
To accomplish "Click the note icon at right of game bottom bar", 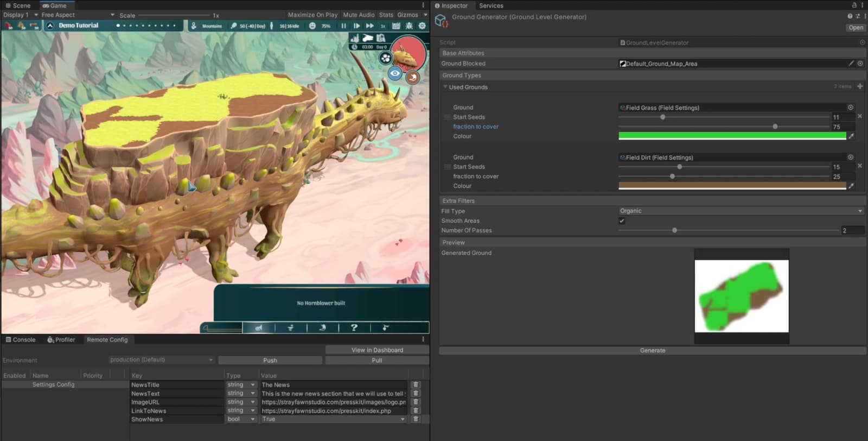I will (386, 327).
